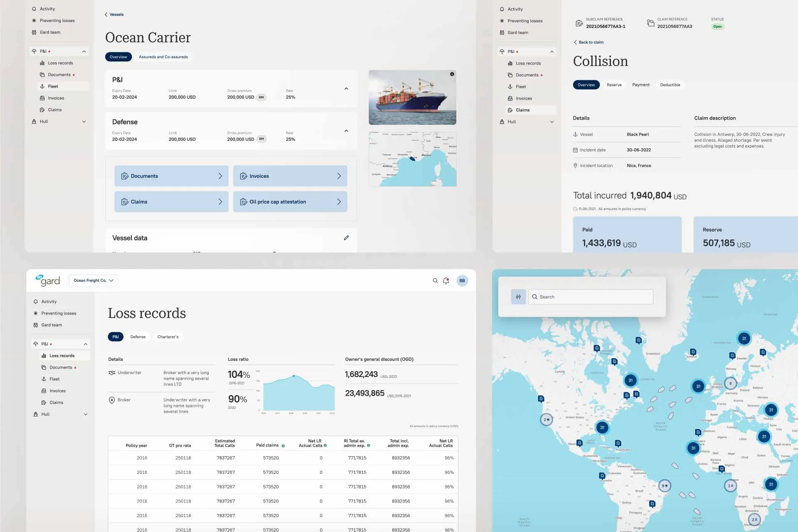Click the container ship photo thumbnail

[x=412, y=97]
